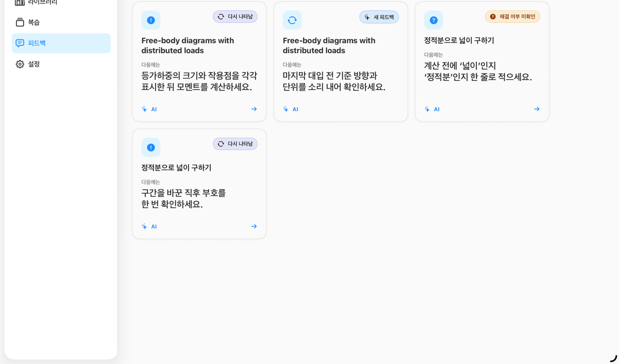Click the 새 피드백 badge
Image resolution: width=619 pixels, height=364 pixels.
379,17
